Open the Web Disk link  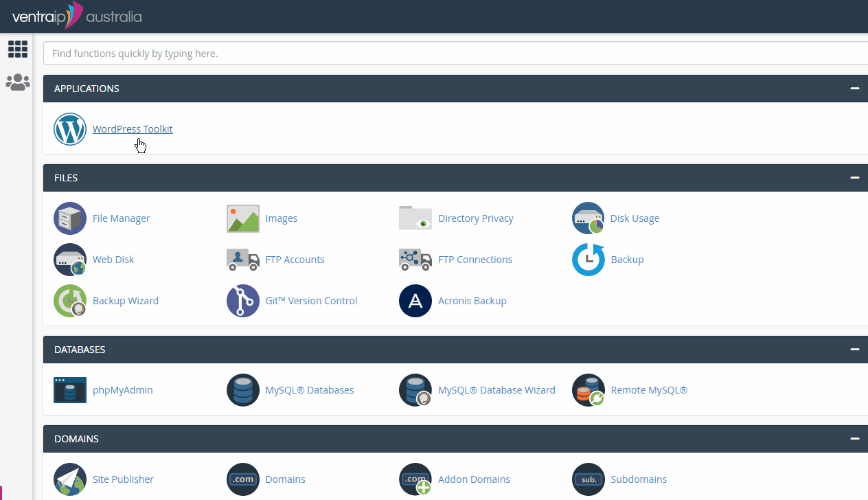point(113,260)
